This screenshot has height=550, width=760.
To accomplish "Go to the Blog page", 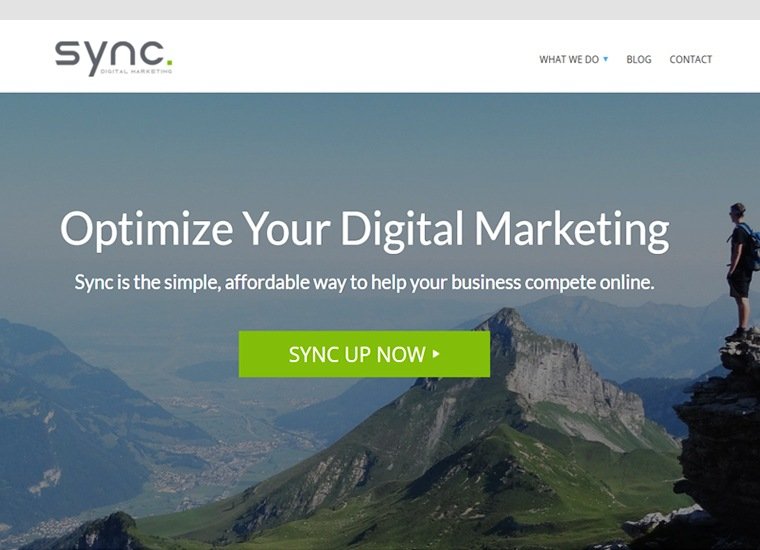I will click(638, 59).
